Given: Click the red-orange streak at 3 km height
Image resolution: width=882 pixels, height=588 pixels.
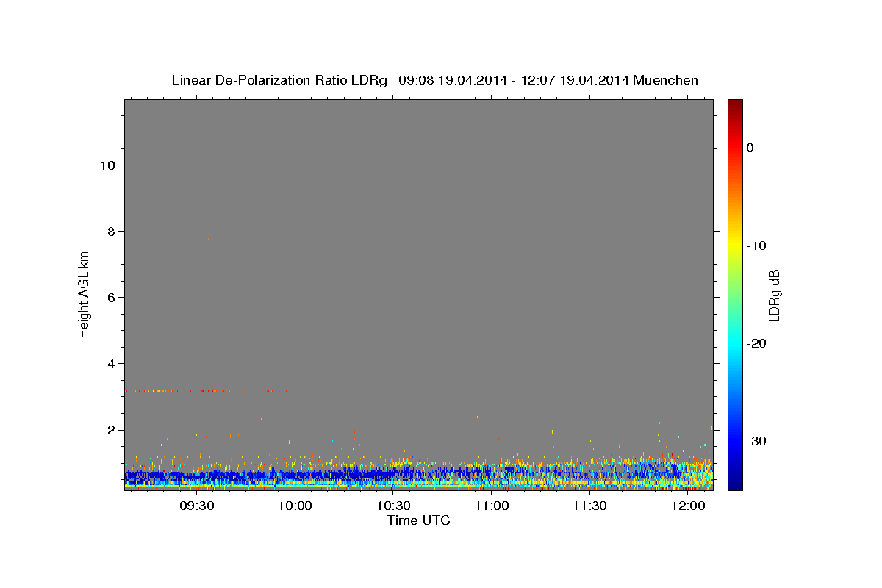Looking at the screenshot, I should point(206,391).
